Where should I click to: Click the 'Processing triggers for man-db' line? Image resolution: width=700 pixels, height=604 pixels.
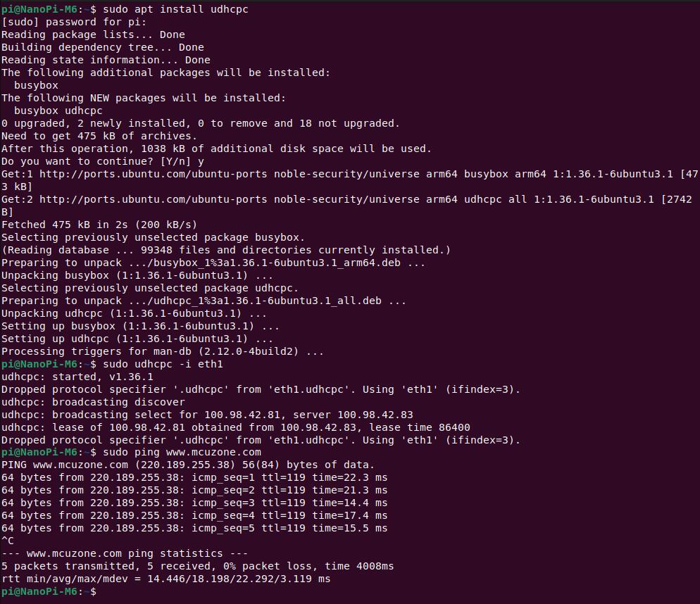[x=163, y=352]
